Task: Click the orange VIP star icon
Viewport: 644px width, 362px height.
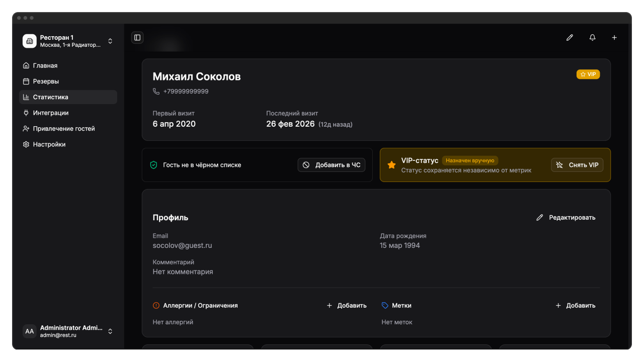Action: [391, 165]
